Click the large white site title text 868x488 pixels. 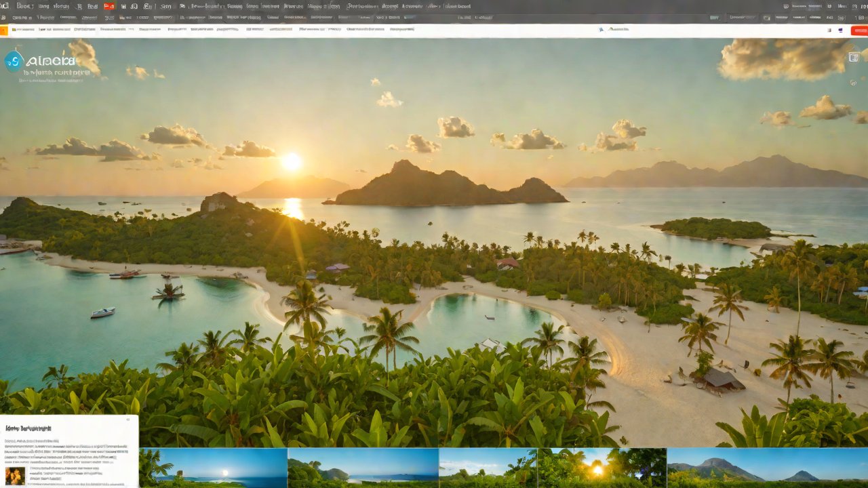click(51, 61)
